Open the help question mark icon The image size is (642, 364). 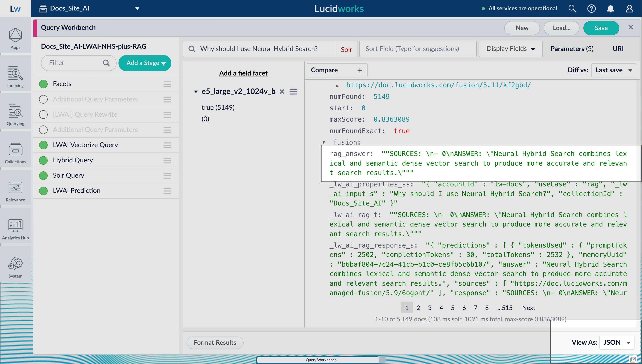click(x=591, y=9)
